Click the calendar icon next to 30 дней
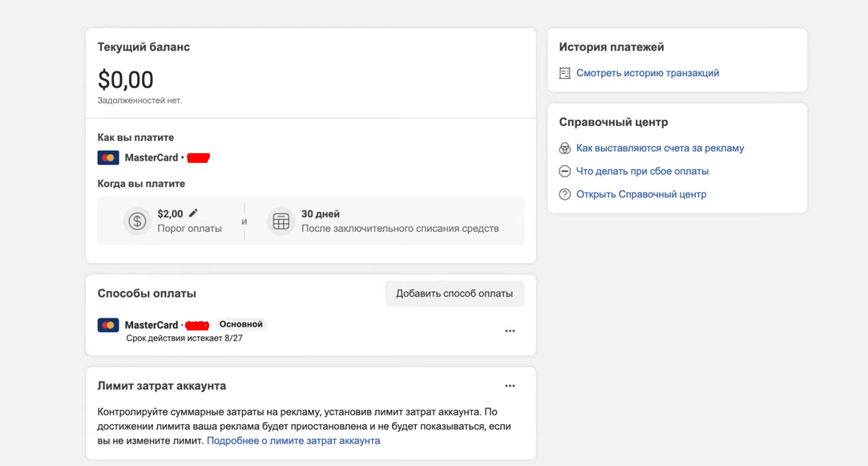 point(281,221)
